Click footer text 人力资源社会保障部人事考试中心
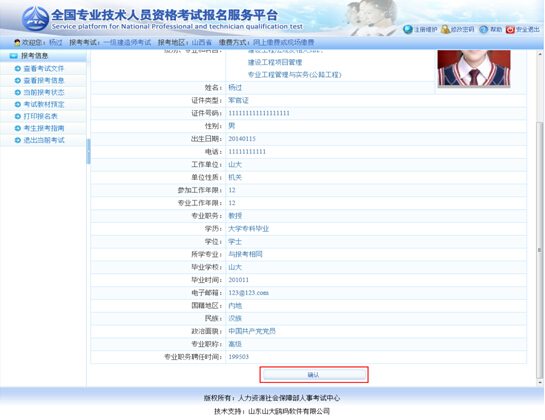This screenshot has height=420, width=545. tap(288, 398)
